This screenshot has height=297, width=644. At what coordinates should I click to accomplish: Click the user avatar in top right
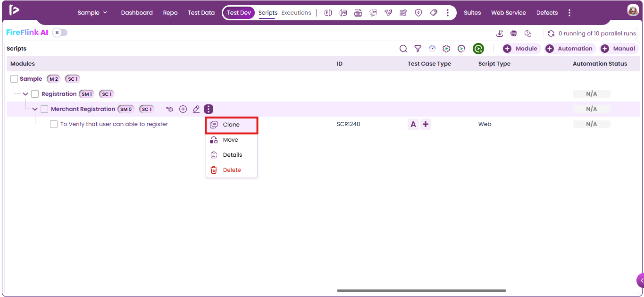pyautogui.click(x=633, y=10)
